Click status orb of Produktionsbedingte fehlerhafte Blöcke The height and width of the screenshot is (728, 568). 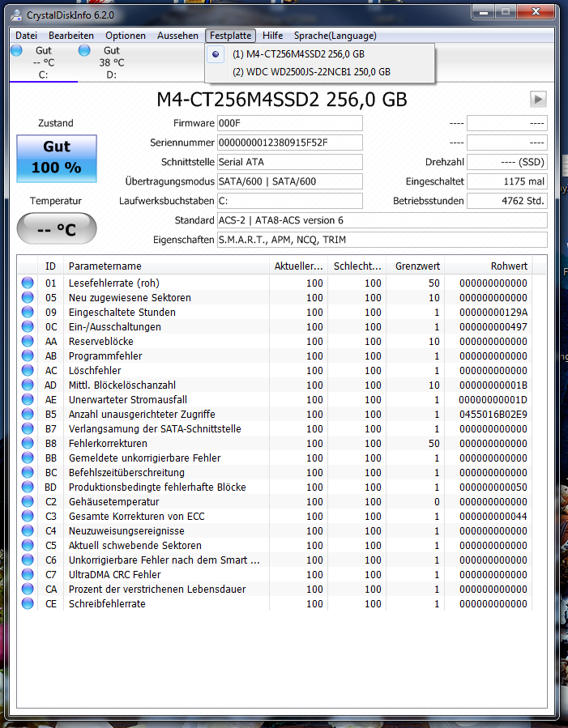[28, 487]
